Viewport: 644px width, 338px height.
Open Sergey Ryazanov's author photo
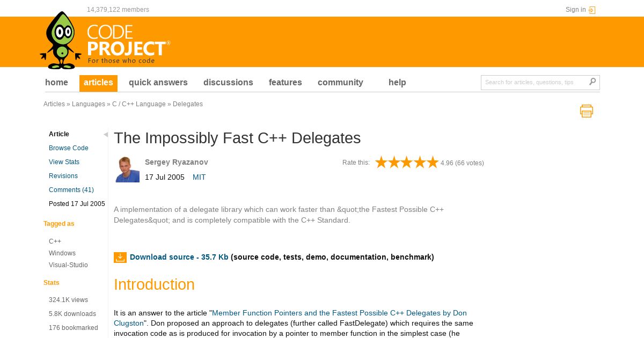(128, 169)
